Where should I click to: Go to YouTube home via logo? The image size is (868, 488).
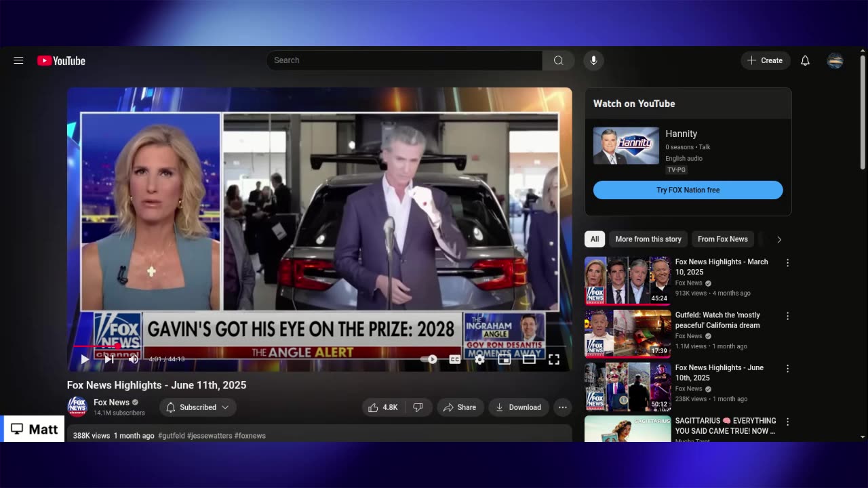[61, 61]
